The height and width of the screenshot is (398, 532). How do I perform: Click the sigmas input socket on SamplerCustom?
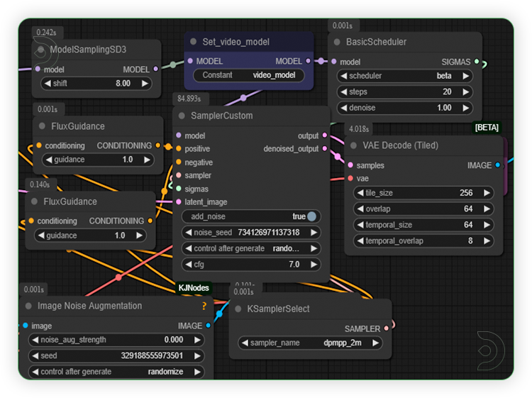tap(179, 189)
